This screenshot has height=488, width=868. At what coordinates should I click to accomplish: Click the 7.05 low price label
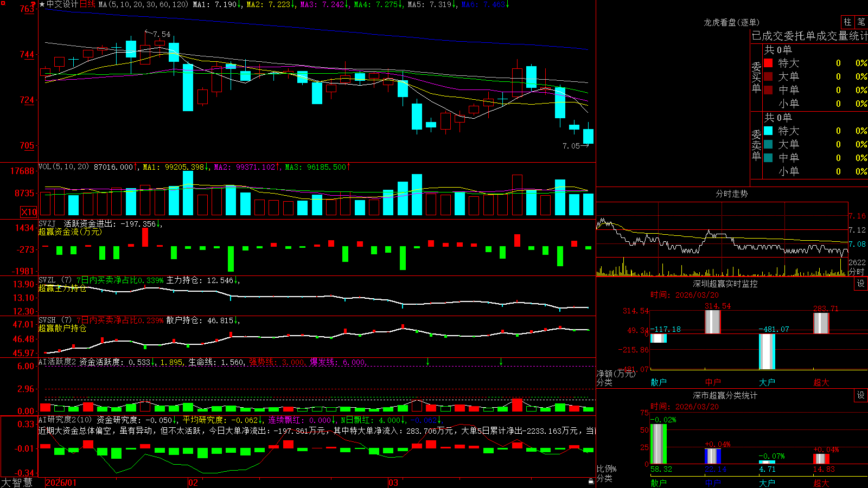tap(571, 146)
